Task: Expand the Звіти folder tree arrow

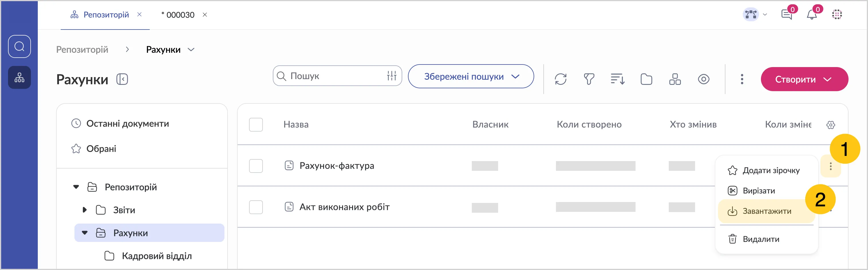Action: coord(84,210)
